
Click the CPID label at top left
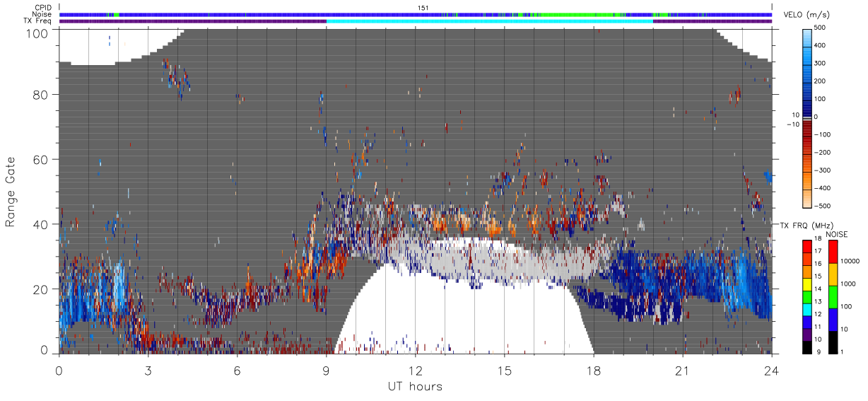point(44,8)
